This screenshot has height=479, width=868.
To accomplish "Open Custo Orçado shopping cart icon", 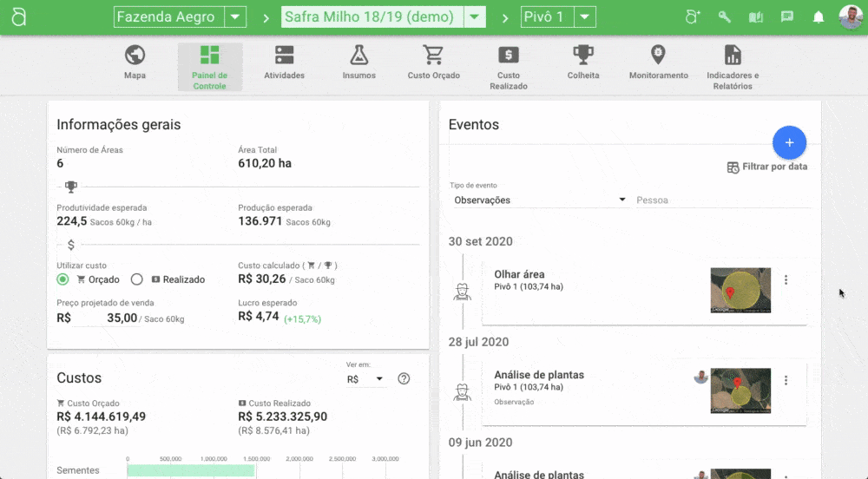I will coord(433,56).
